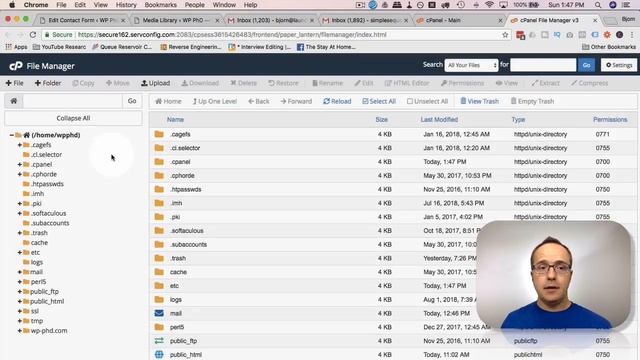
Task: Click Reload in navigation bar
Action: pyautogui.click(x=337, y=101)
